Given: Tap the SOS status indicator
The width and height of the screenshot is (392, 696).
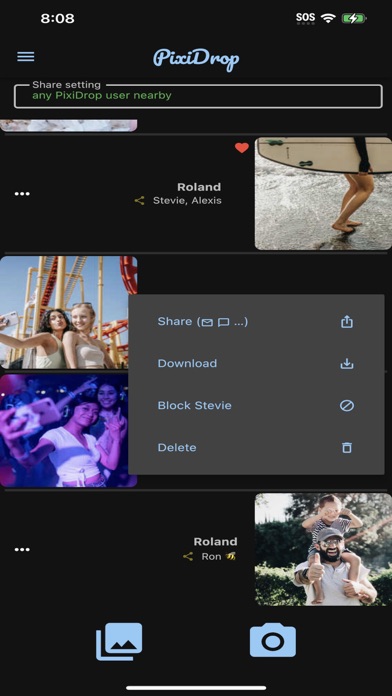Looking at the screenshot, I should tap(305, 18).
